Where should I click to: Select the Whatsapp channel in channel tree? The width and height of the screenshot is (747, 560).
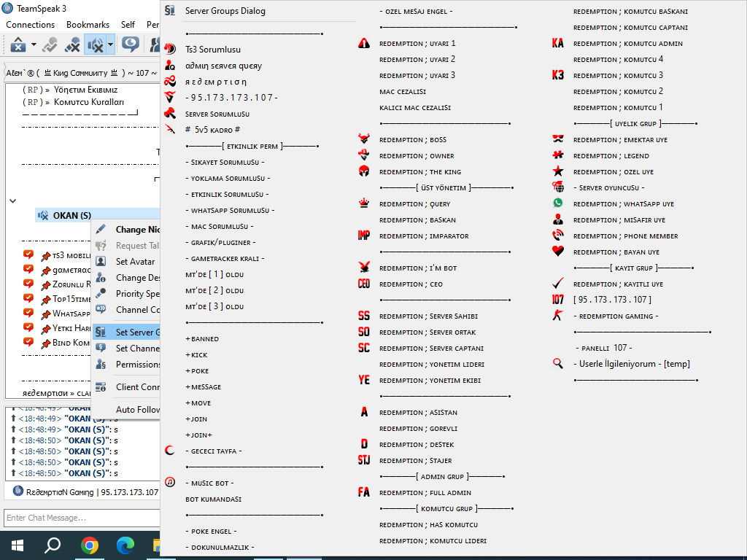tap(71, 314)
